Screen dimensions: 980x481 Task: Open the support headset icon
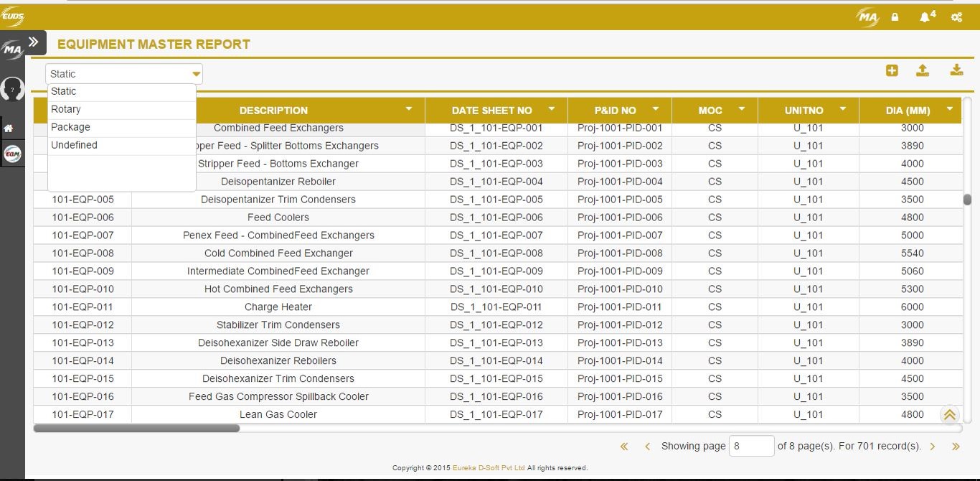pyautogui.click(x=12, y=90)
